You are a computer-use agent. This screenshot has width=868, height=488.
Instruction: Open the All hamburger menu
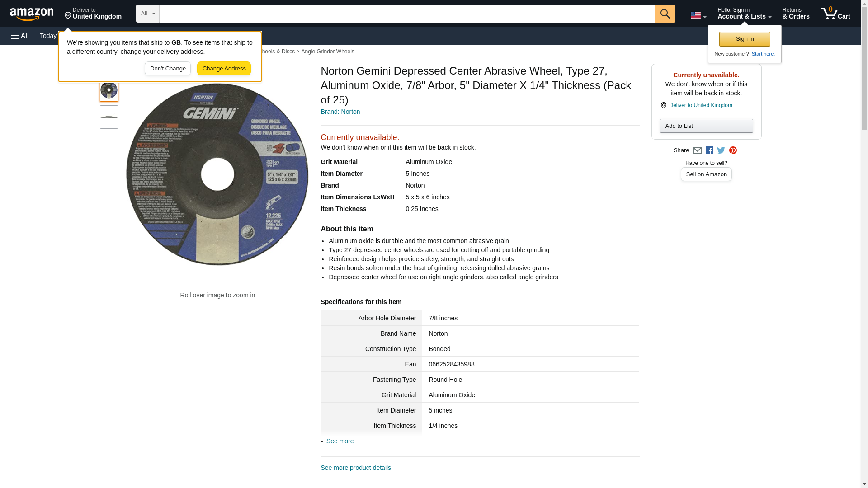[20, 36]
